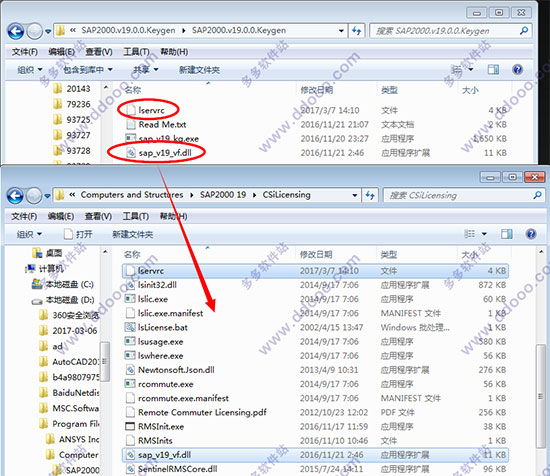
Task: Select Read Me.txt file icon
Action: [x=131, y=124]
